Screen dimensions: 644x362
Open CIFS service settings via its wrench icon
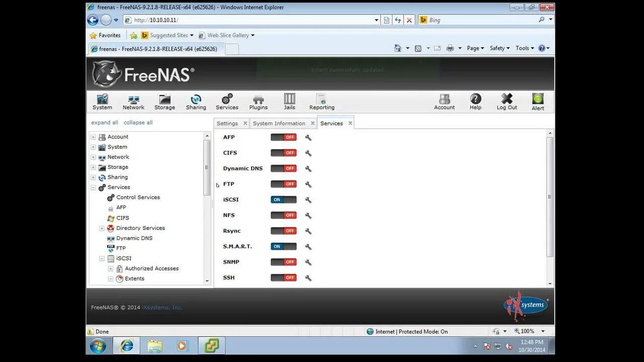pos(308,153)
